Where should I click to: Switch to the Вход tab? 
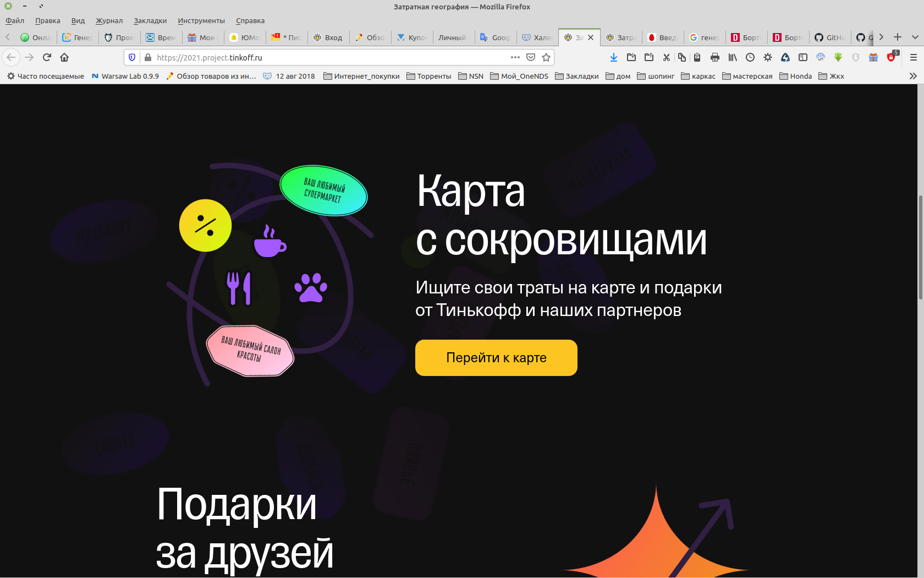[328, 37]
